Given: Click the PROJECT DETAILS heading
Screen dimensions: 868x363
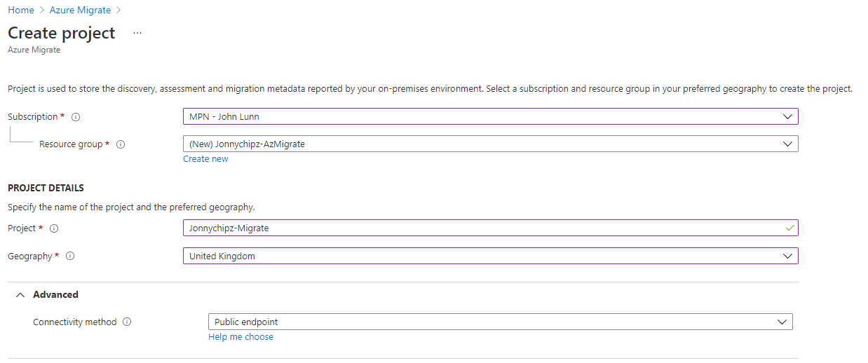Looking at the screenshot, I should [46, 189].
